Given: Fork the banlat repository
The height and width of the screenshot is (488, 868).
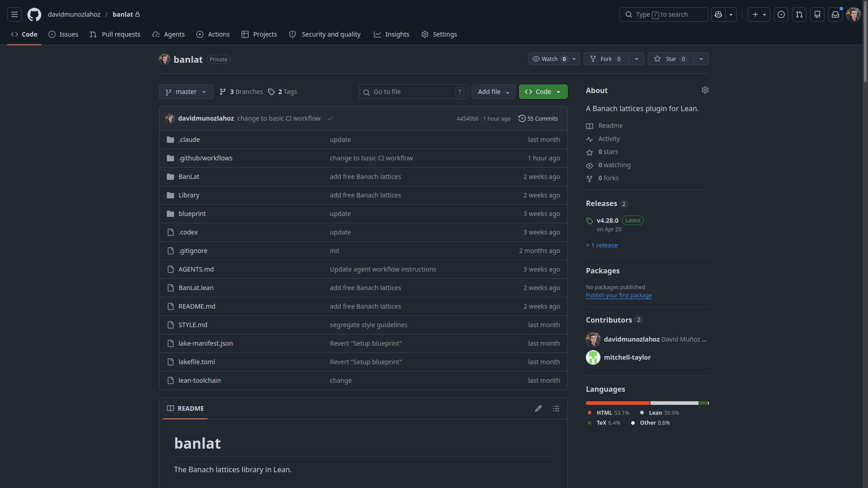Looking at the screenshot, I should tap(606, 59).
